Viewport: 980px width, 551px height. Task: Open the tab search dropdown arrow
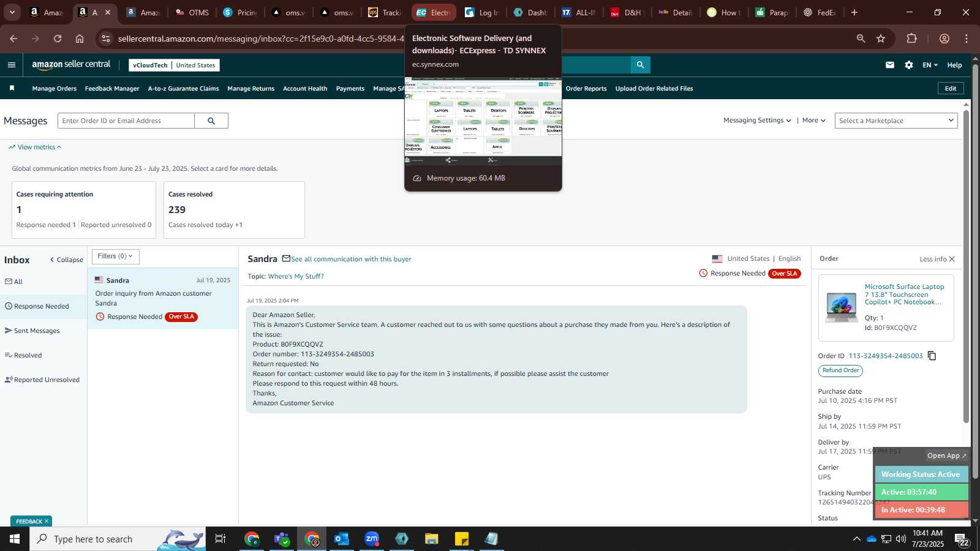(12, 12)
